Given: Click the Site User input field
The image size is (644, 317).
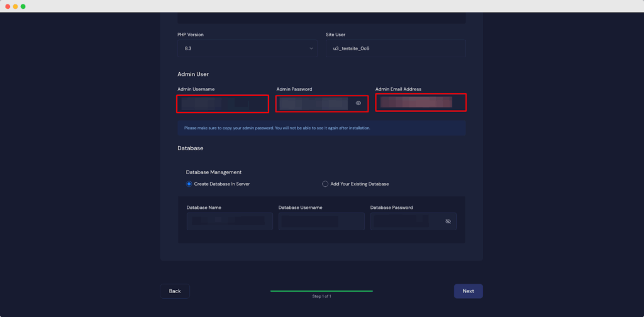Looking at the screenshot, I should [395, 48].
